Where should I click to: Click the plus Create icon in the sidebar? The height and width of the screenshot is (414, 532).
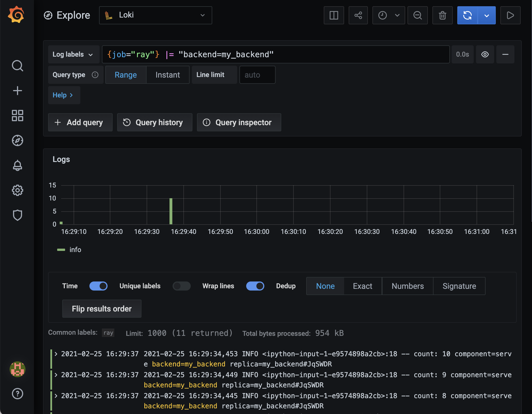(x=17, y=91)
